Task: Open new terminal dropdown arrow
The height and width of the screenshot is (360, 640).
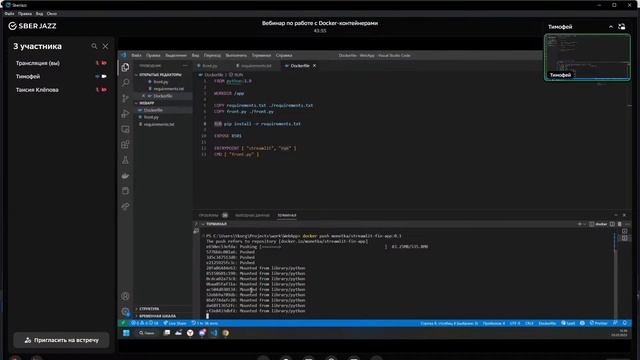Action: point(584,224)
